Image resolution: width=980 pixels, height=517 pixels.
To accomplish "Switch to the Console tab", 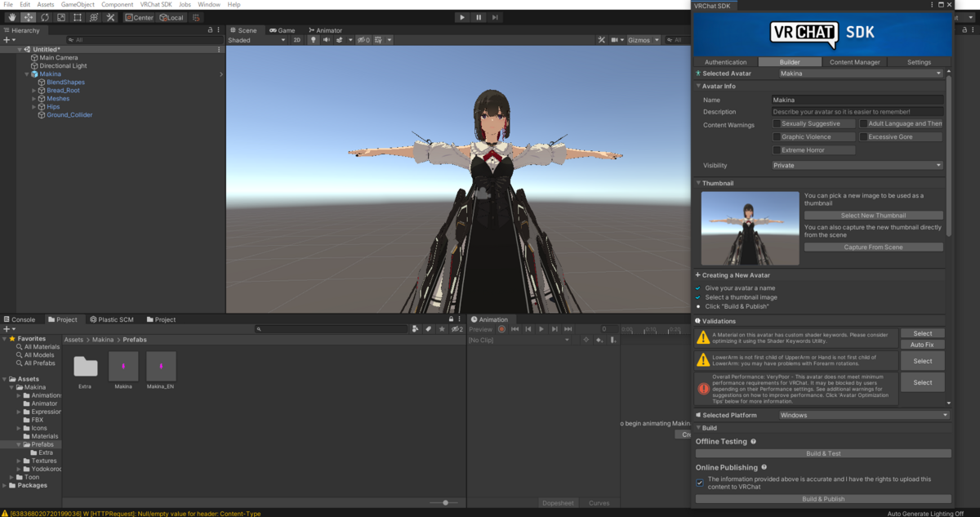I will click(x=20, y=319).
